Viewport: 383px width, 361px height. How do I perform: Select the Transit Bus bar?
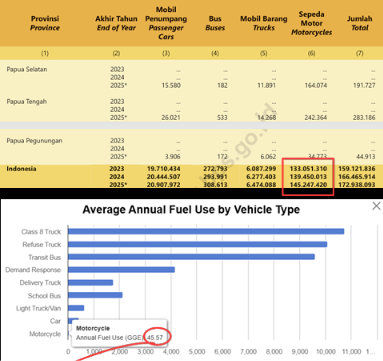[191, 257]
